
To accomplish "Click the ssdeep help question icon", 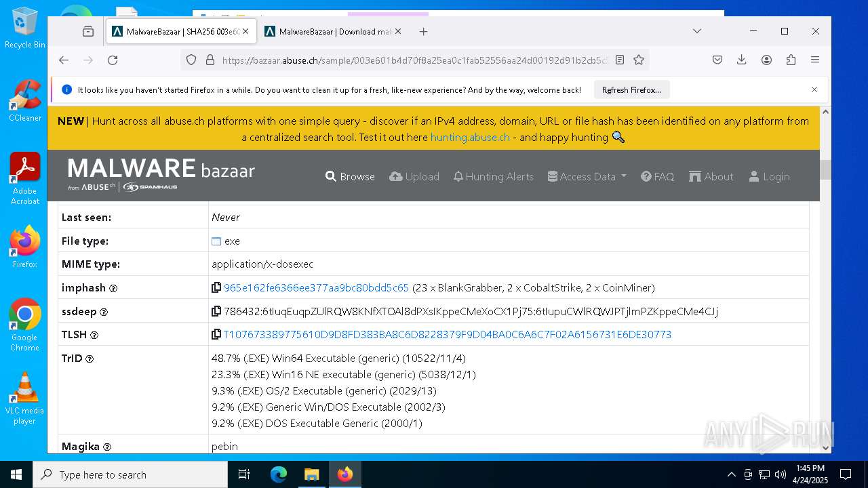I will 104,312.
